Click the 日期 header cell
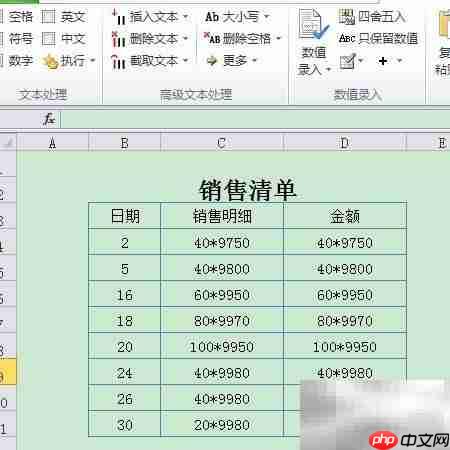 point(124,216)
